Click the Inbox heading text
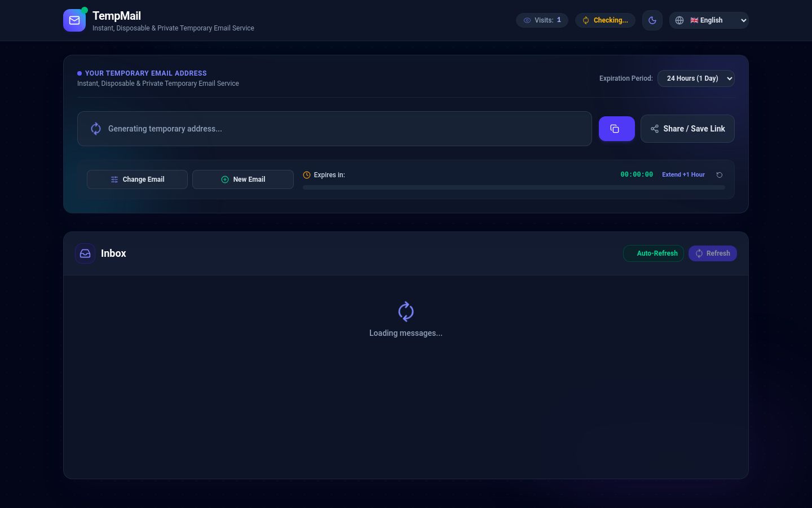Image resolution: width=812 pixels, height=508 pixels. 113,253
